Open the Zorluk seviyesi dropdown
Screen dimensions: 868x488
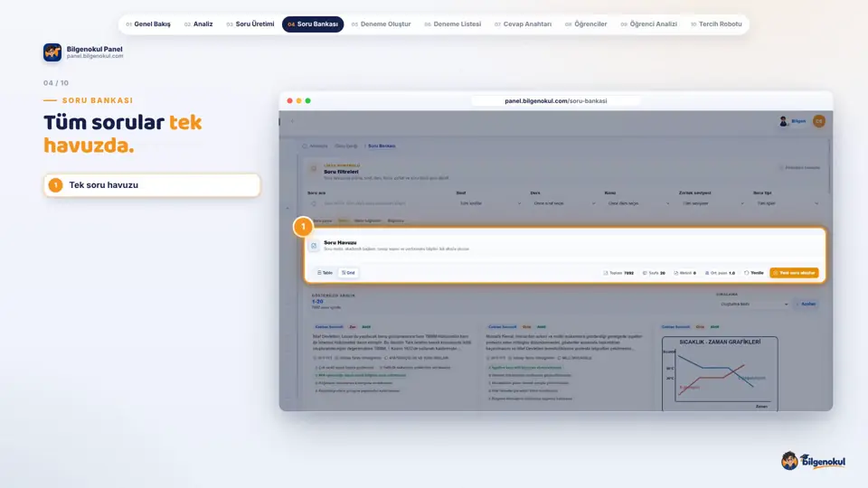(713, 203)
